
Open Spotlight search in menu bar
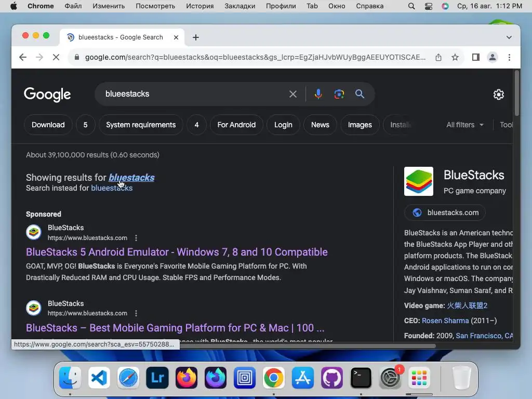tap(411, 6)
